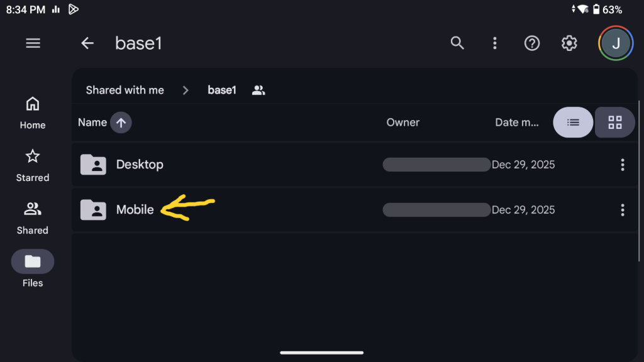Switch to list layout view

click(573, 122)
